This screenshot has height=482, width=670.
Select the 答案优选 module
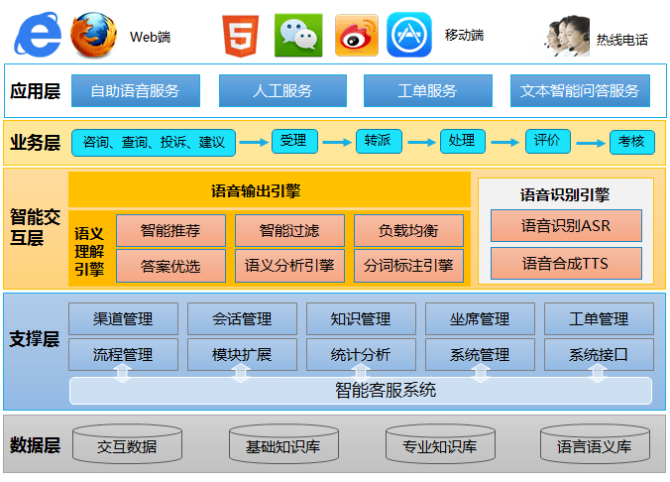coord(171,266)
